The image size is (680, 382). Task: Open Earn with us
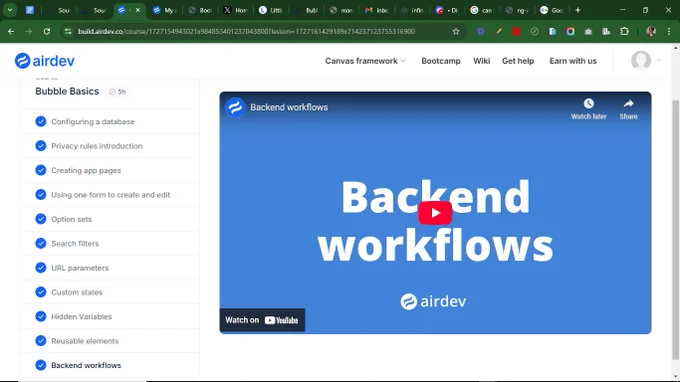[x=573, y=61]
